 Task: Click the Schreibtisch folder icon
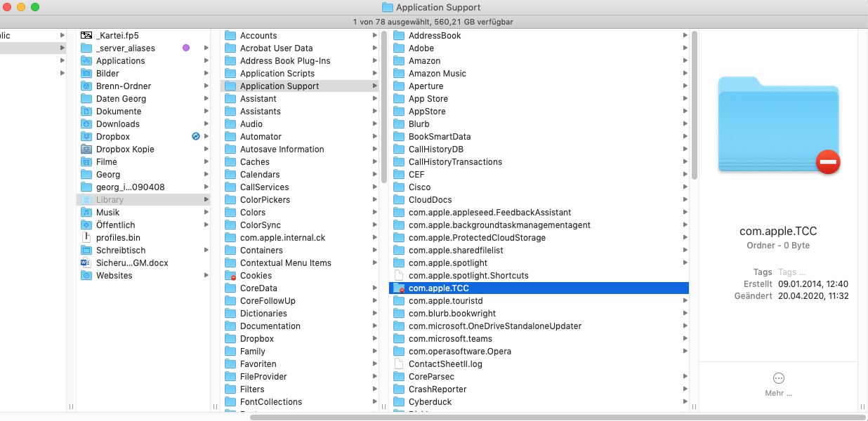pos(86,250)
